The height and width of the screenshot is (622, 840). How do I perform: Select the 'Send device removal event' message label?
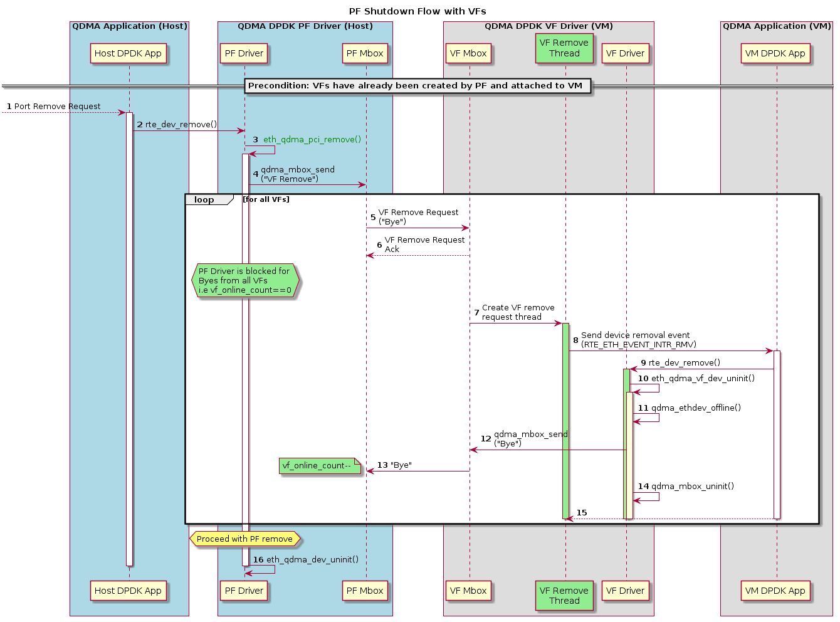pos(638,340)
